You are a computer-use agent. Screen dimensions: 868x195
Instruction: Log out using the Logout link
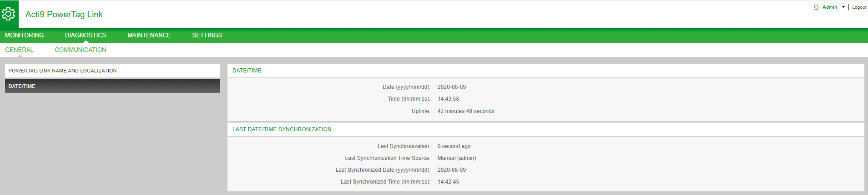click(x=859, y=7)
